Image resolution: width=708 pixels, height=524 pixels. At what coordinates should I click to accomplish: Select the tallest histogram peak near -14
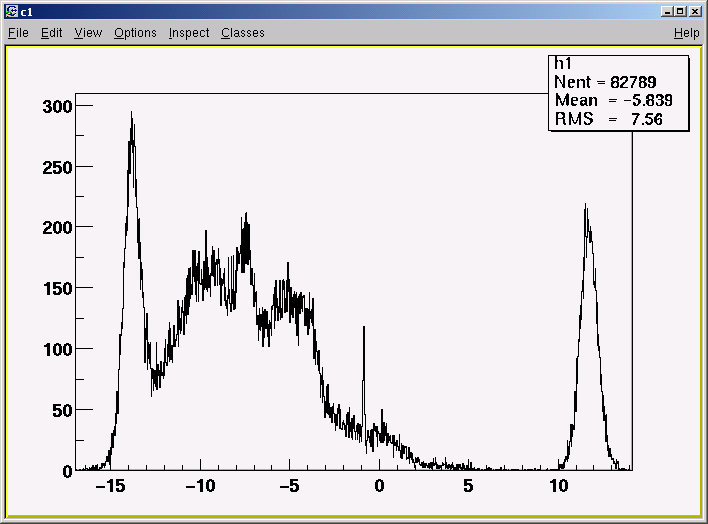click(x=132, y=136)
